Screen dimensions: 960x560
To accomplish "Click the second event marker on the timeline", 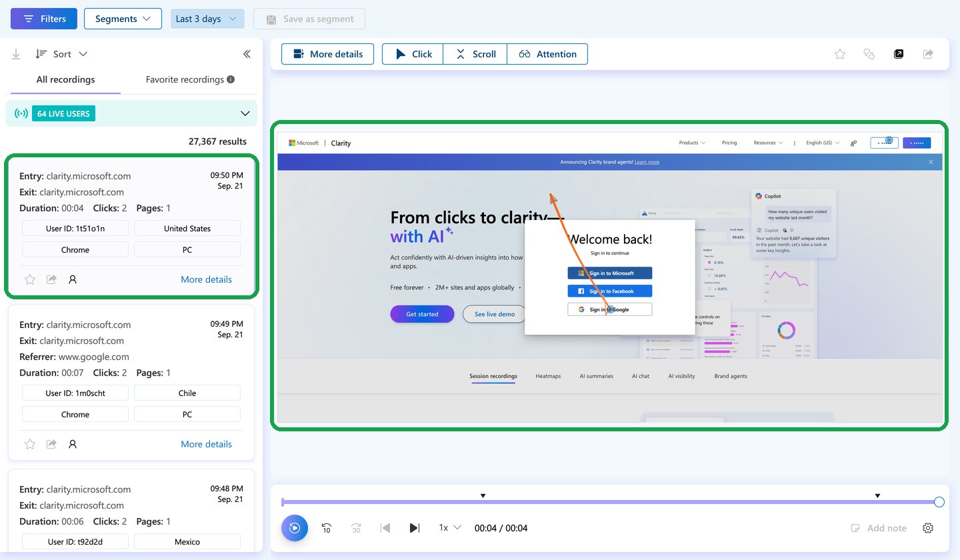I will [x=877, y=495].
